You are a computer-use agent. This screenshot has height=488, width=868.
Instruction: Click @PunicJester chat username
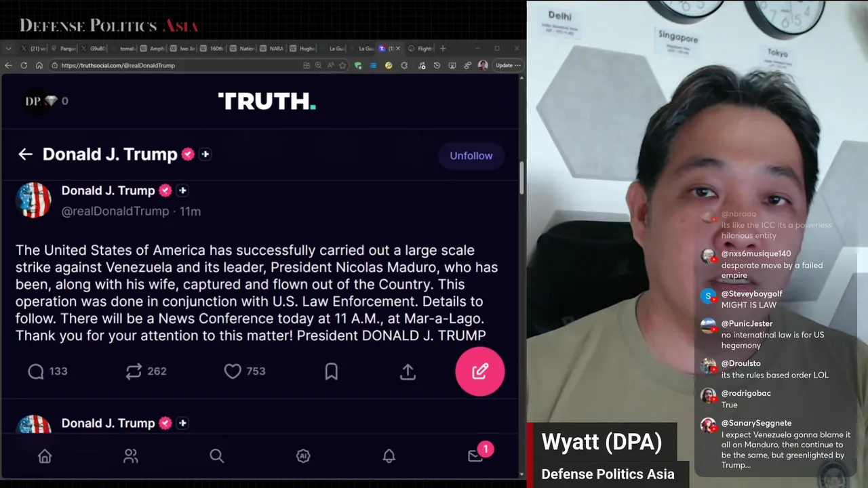point(747,323)
